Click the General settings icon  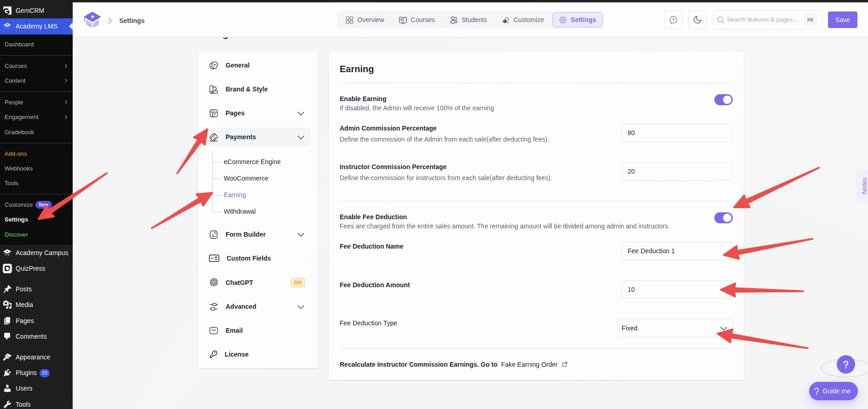pos(214,65)
